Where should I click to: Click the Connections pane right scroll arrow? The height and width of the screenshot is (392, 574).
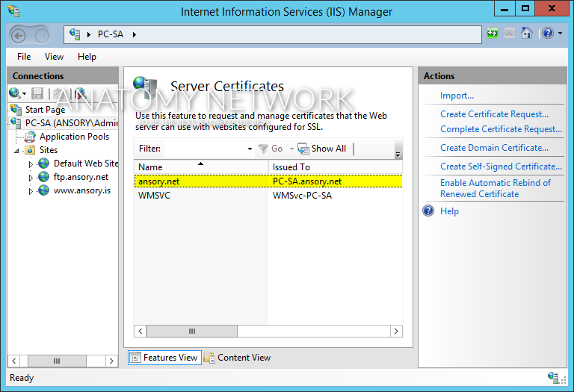click(111, 361)
